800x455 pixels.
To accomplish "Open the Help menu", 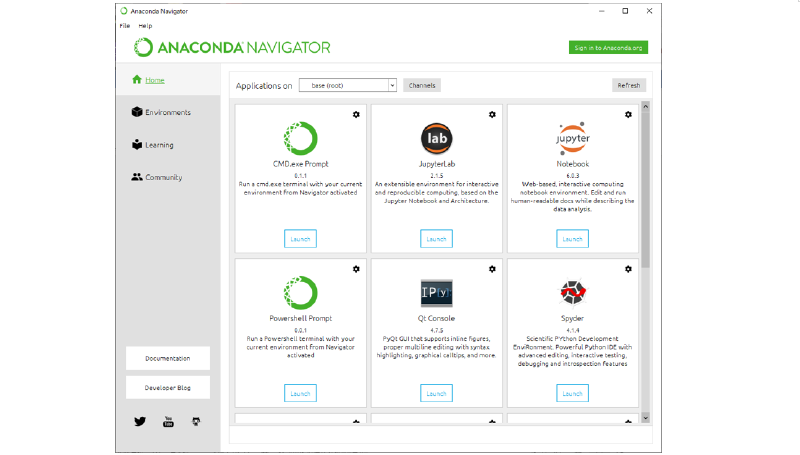I will [146, 25].
